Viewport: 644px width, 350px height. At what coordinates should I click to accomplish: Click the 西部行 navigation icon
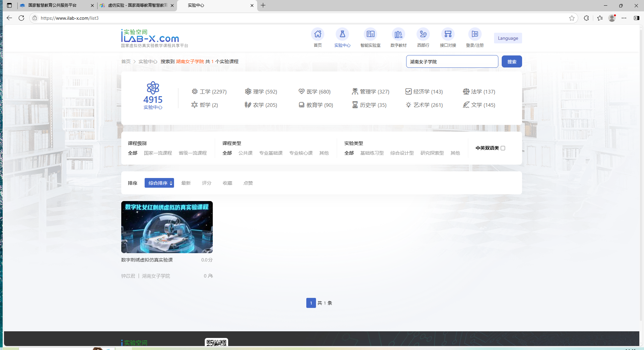423,34
